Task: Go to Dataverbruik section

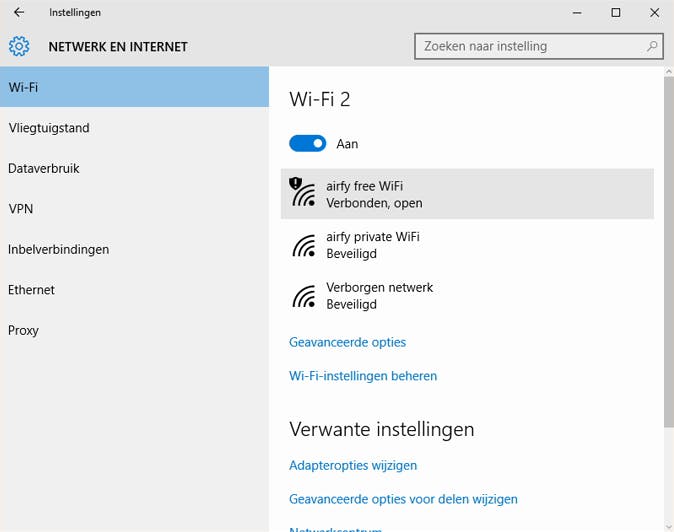Action: 44,168
